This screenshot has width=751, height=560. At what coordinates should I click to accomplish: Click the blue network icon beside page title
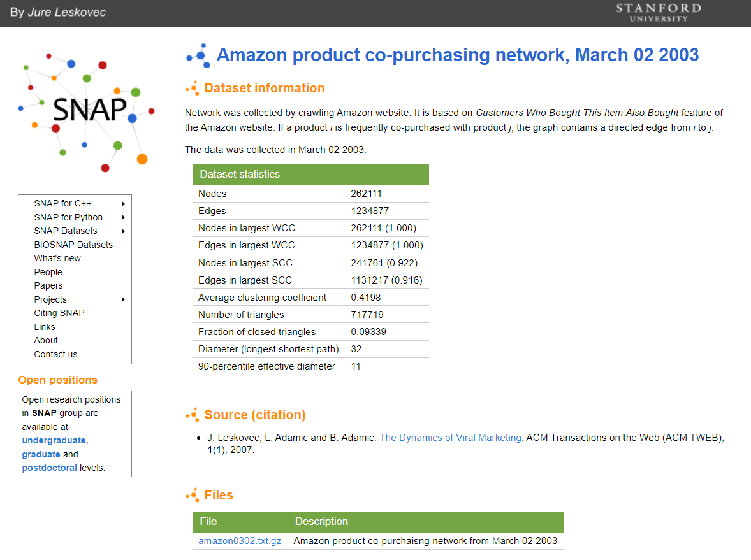click(x=198, y=55)
